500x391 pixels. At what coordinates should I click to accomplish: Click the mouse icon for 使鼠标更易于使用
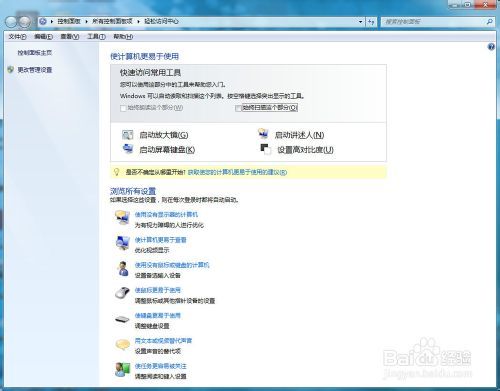pos(122,293)
